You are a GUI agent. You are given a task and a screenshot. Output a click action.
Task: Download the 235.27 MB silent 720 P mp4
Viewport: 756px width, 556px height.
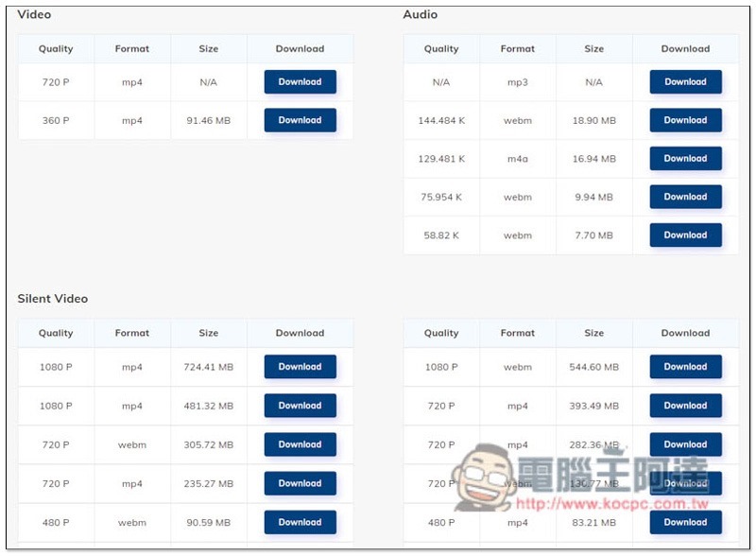300,483
